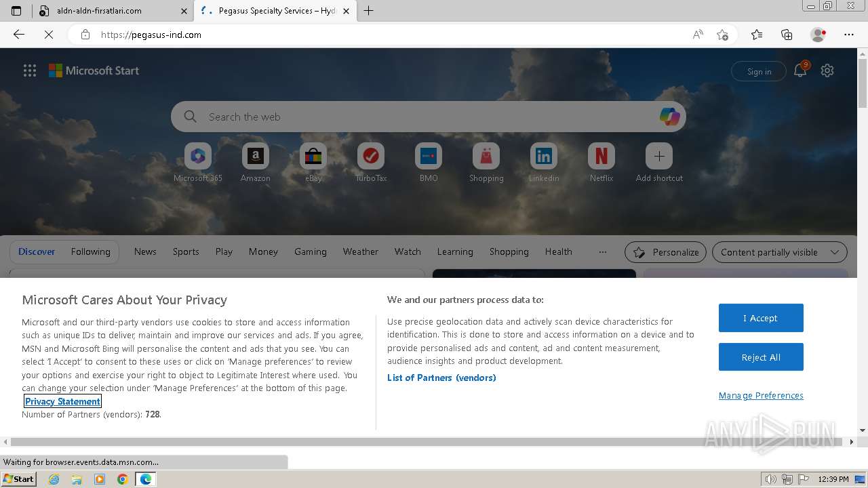868x488 pixels.
Task: Close the Pegasus Specialty Services tab
Action: coord(346,11)
